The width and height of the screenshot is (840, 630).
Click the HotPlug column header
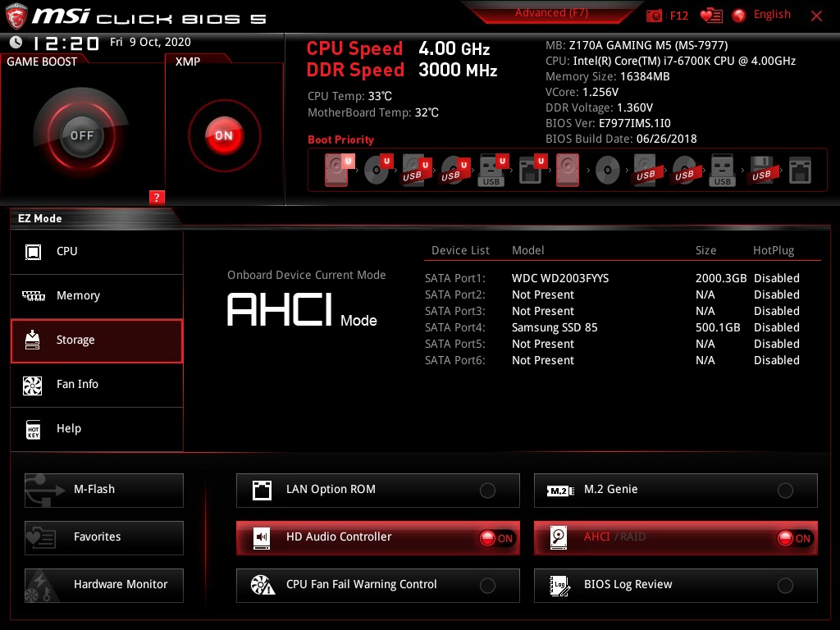pos(774,250)
